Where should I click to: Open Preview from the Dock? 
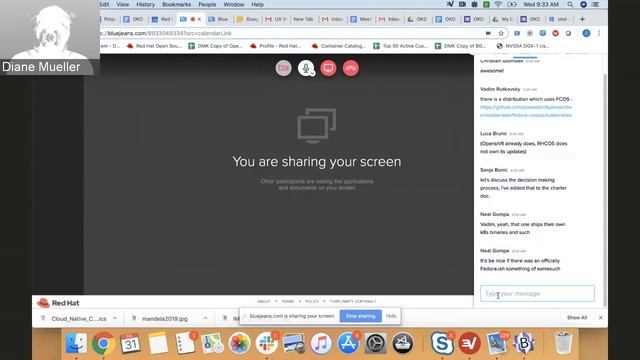pyautogui.click(x=293, y=343)
